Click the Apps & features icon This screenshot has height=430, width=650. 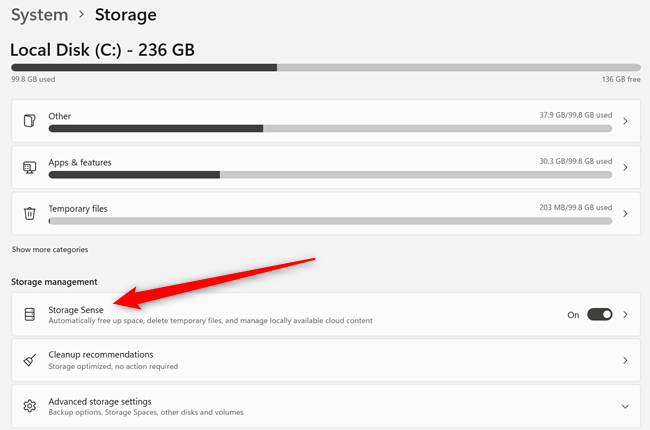pyautogui.click(x=30, y=167)
